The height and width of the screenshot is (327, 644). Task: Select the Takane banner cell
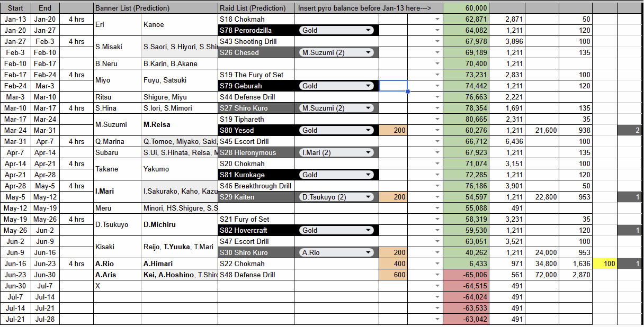[x=118, y=169]
